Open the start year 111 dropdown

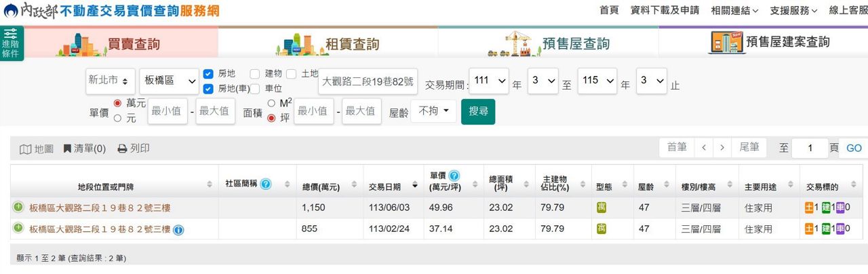pyautogui.click(x=488, y=81)
